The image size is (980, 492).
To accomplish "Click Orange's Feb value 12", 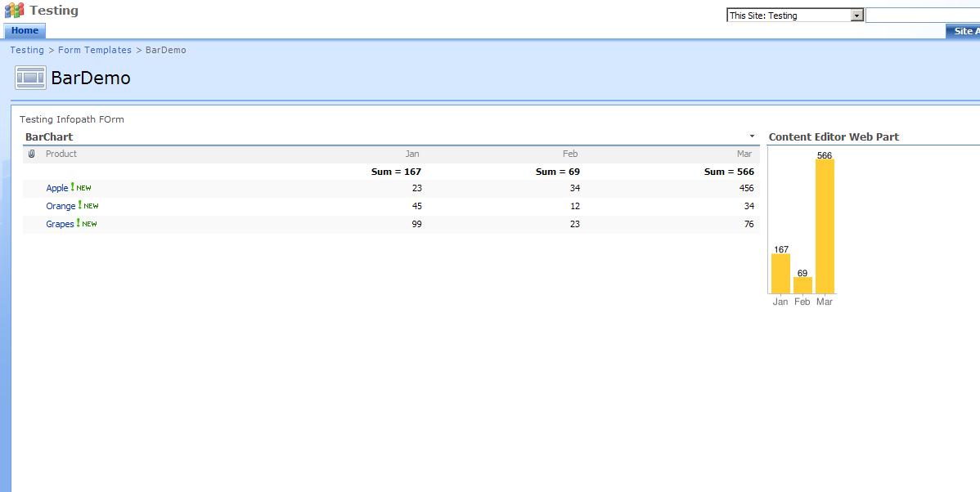I will tap(574, 206).
